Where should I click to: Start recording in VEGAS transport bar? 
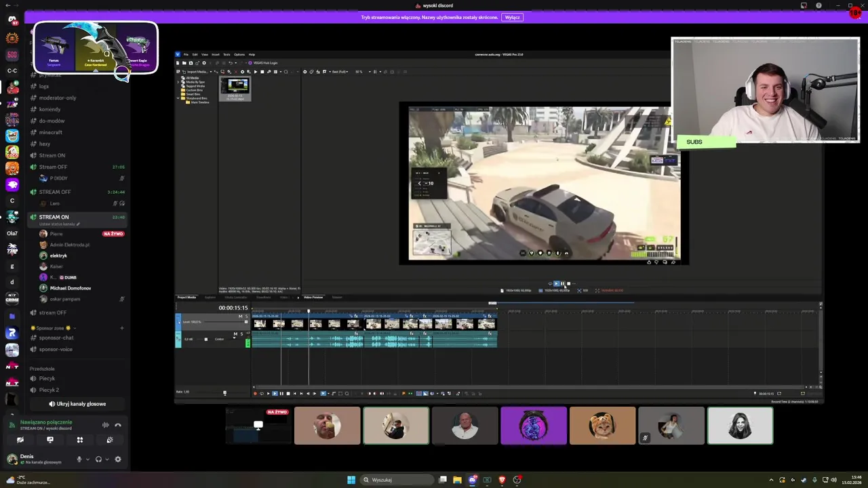(x=255, y=393)
